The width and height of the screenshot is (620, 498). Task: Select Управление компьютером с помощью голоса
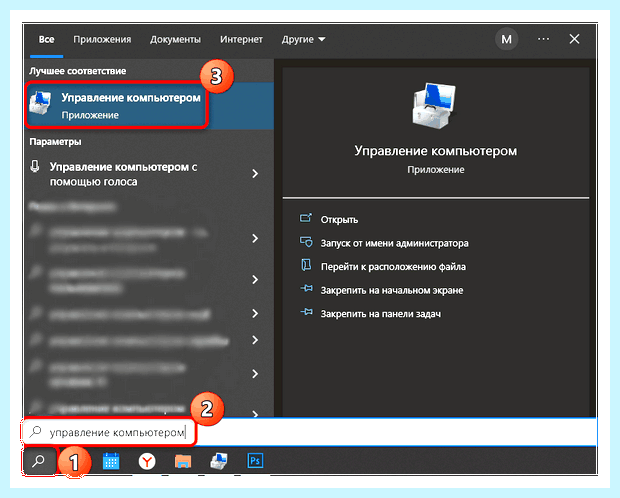123,174
